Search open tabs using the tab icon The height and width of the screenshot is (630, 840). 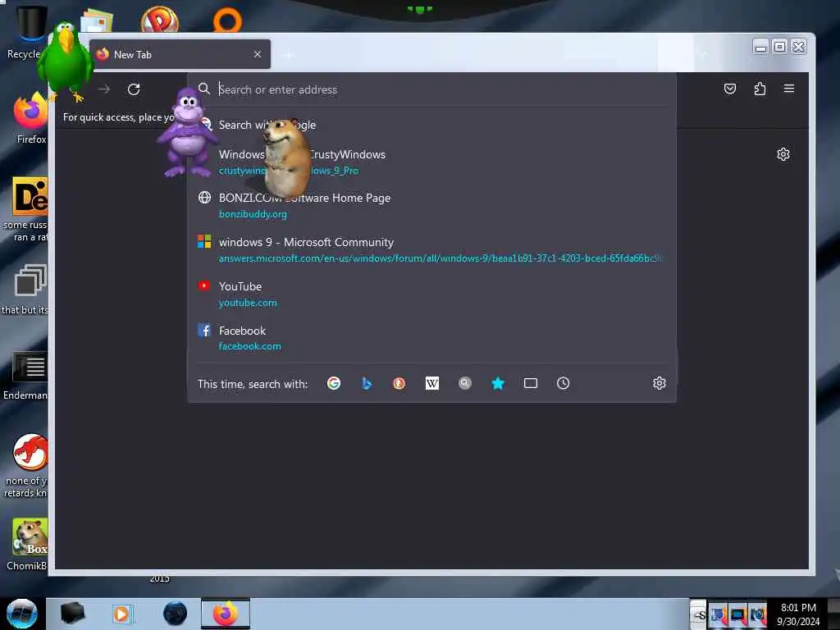click(531, 383)
